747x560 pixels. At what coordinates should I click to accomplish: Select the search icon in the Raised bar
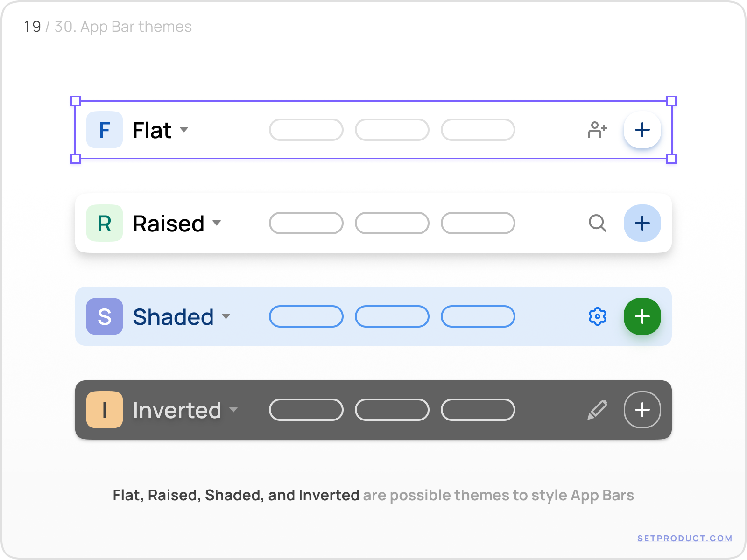point(598,223)
